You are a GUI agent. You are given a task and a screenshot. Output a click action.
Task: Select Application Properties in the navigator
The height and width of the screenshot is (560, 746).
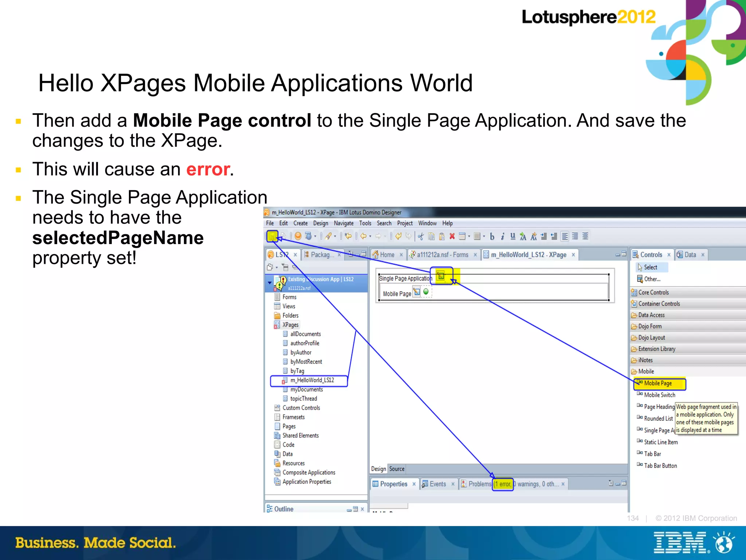[x=307, y=482]
